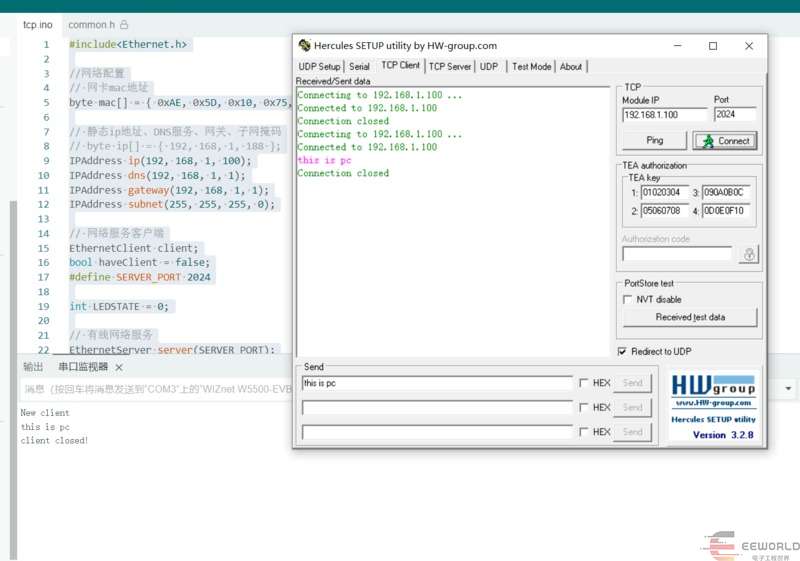800x561 pixels.
Task: Maximize the Hercules SETUP utility window
Action: [x=713, y=45]
